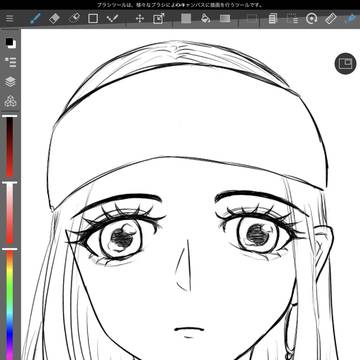The image size is (360, 360).
Task: Open the brush list panel icon
Action: click(10, 62)
